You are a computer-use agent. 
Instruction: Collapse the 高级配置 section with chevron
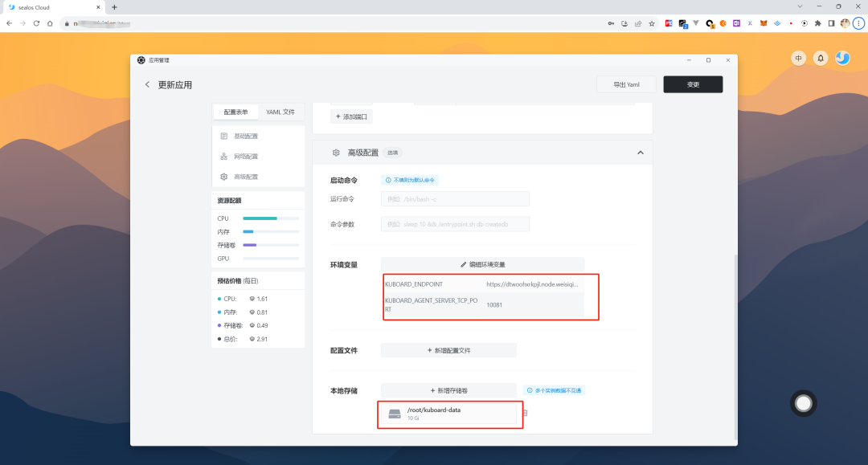pos(641,153)
